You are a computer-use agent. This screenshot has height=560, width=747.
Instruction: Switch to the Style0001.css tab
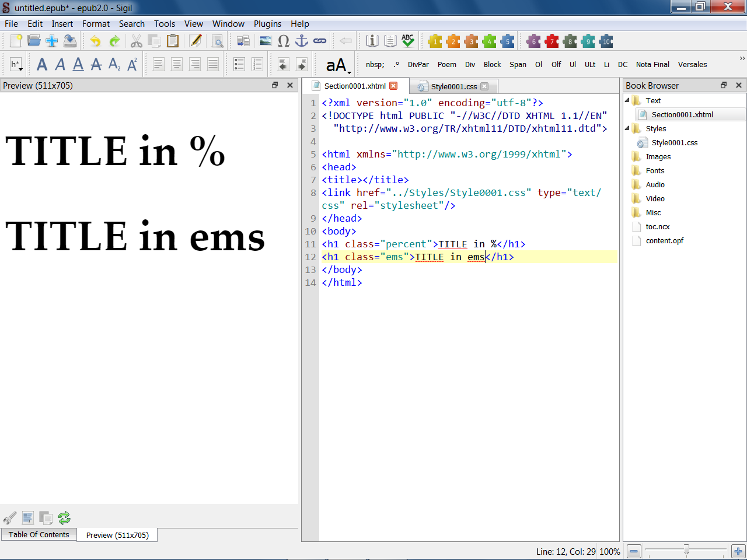coord(453,86)
